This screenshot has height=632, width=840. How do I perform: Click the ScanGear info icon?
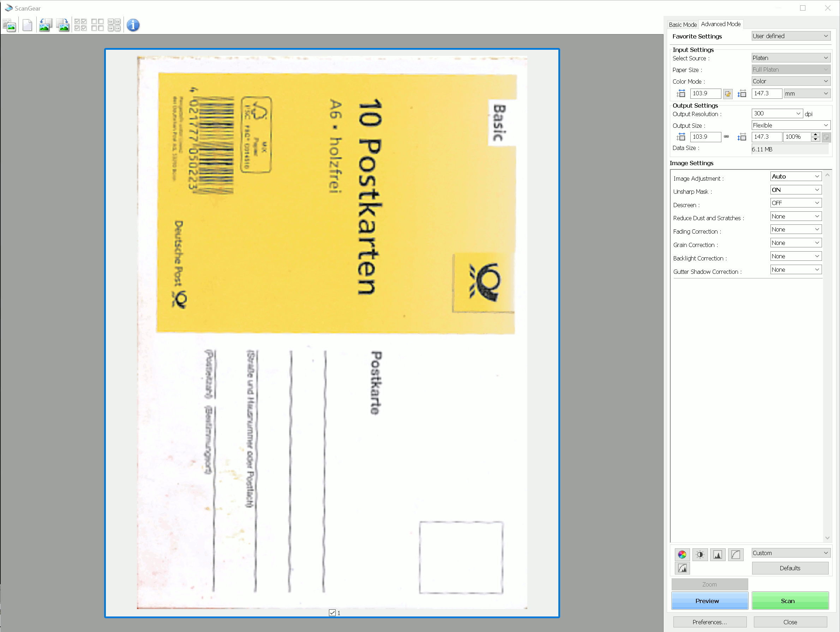tap(133, 25)
